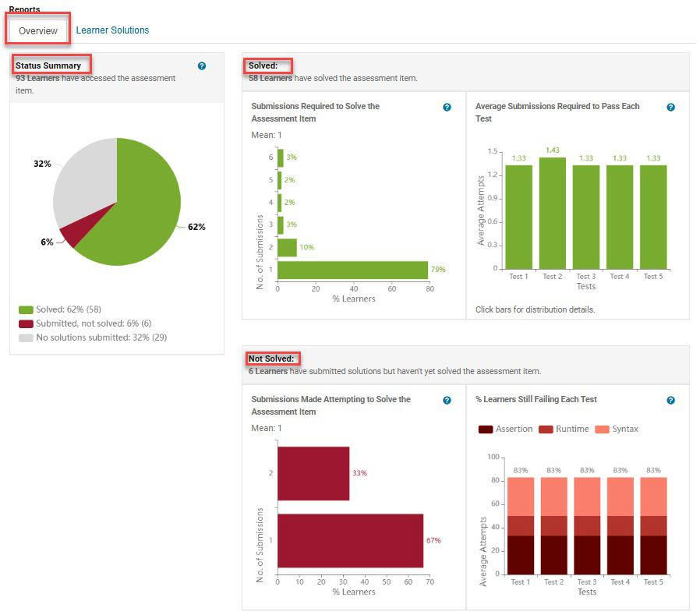Open help for Average Submissions Required chart
Screen dimensions: 700x615
(x=670, y=107)
